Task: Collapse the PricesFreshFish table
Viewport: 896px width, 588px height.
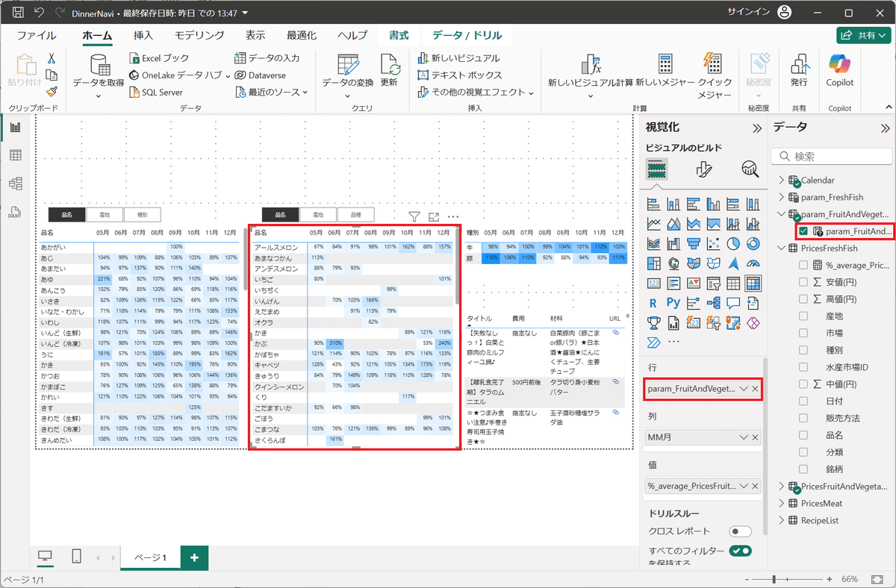Action: coord(782,248)
